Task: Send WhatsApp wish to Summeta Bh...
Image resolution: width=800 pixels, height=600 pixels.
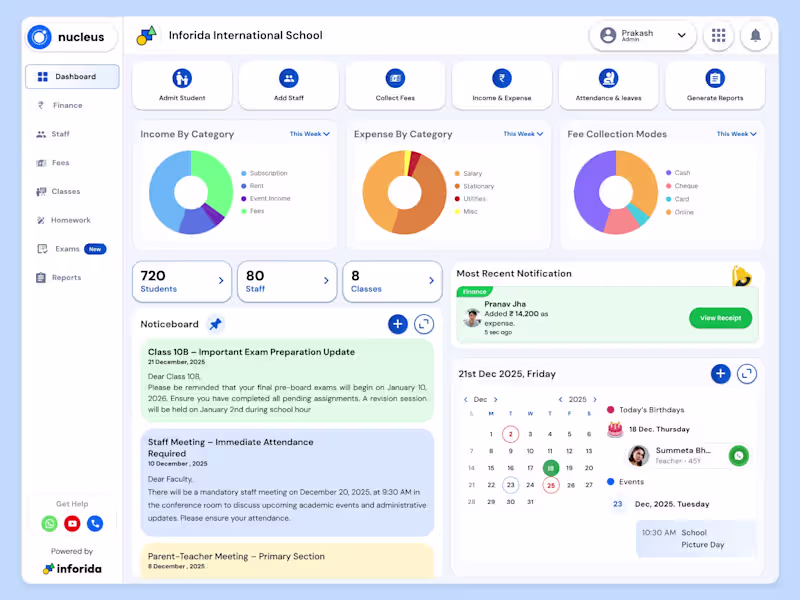Action: tap(739, 456)
